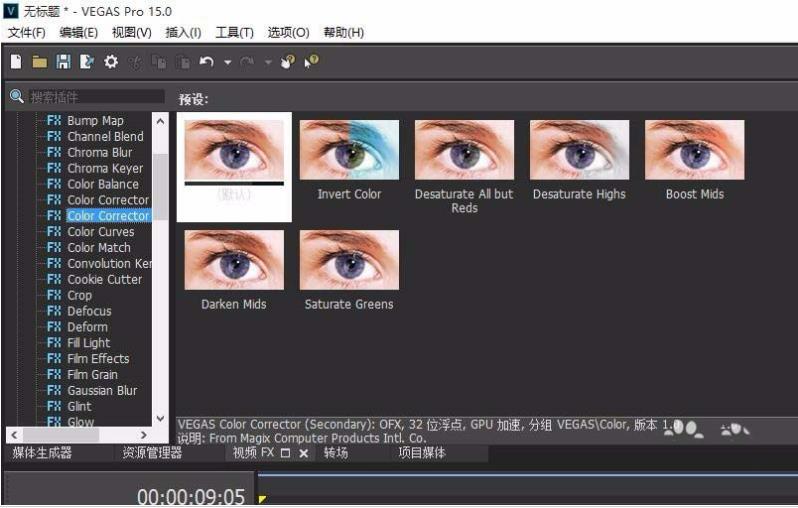Switch to the 媒体生成器 tab
798x508 pixels.
pos(42,453)
